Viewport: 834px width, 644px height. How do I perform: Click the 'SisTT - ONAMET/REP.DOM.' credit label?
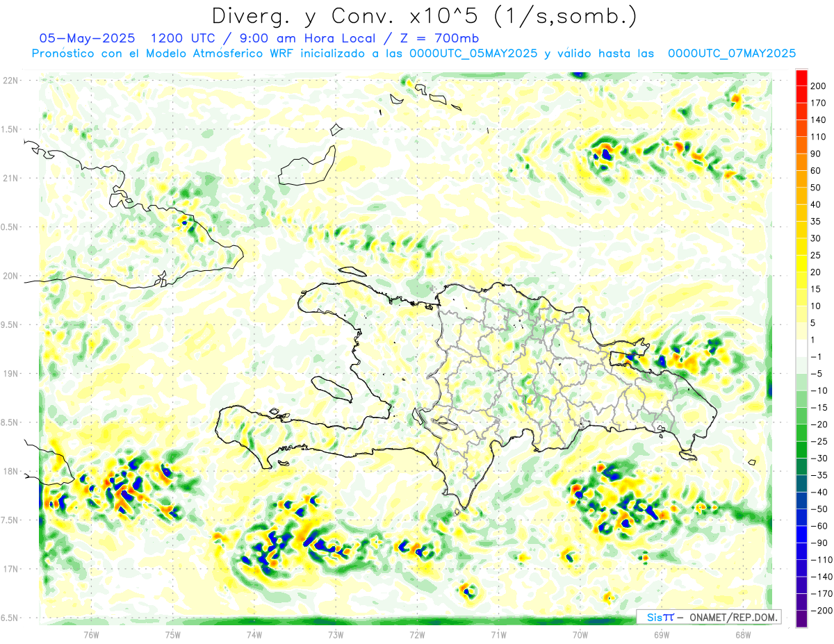coord(709,617)
